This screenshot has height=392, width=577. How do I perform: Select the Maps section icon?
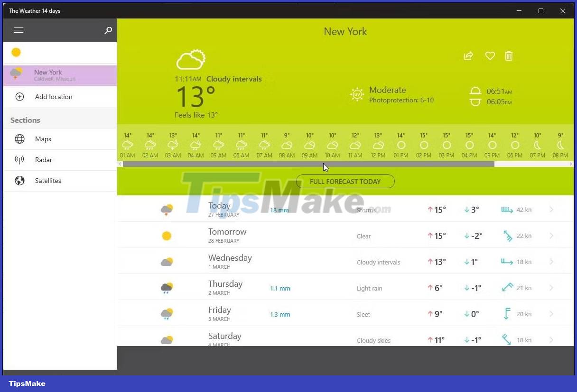click(19, 139)
